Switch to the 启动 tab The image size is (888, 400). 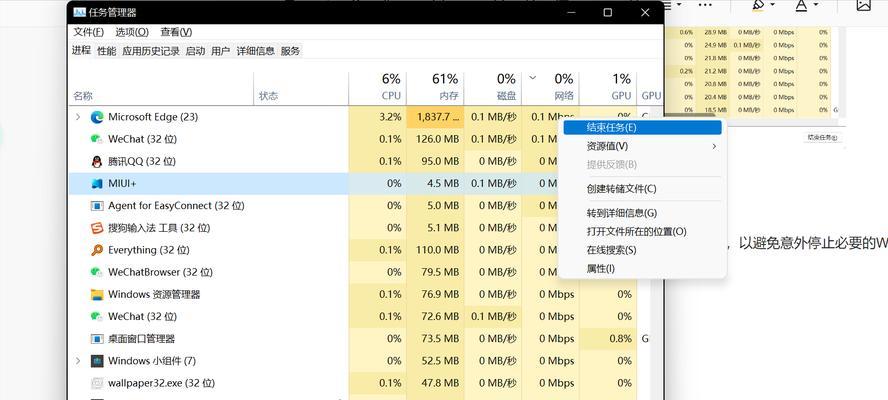(x=195, y=51)
